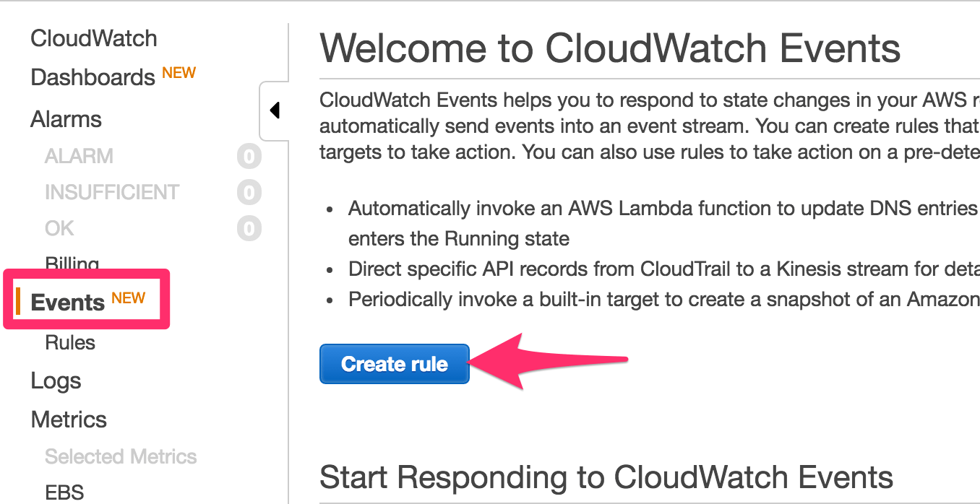Viewport: 980px width, 504px height.
Task: Open the ALARM count badge
Action: 249,156
